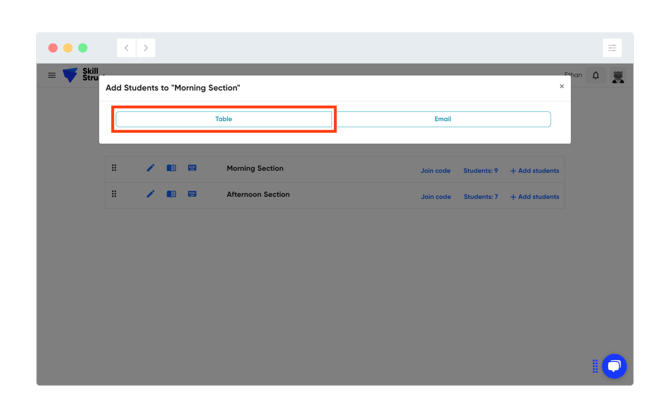Click Join code for Morning Section
The width and height of the screenshot is (670, 418).
click(435, 171)
